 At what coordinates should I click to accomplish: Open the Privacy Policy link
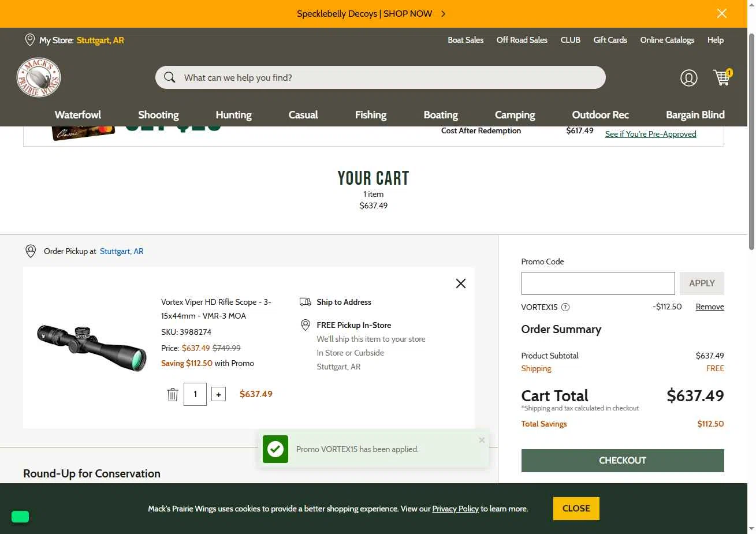pyautogui.click(x=455, y=509)
